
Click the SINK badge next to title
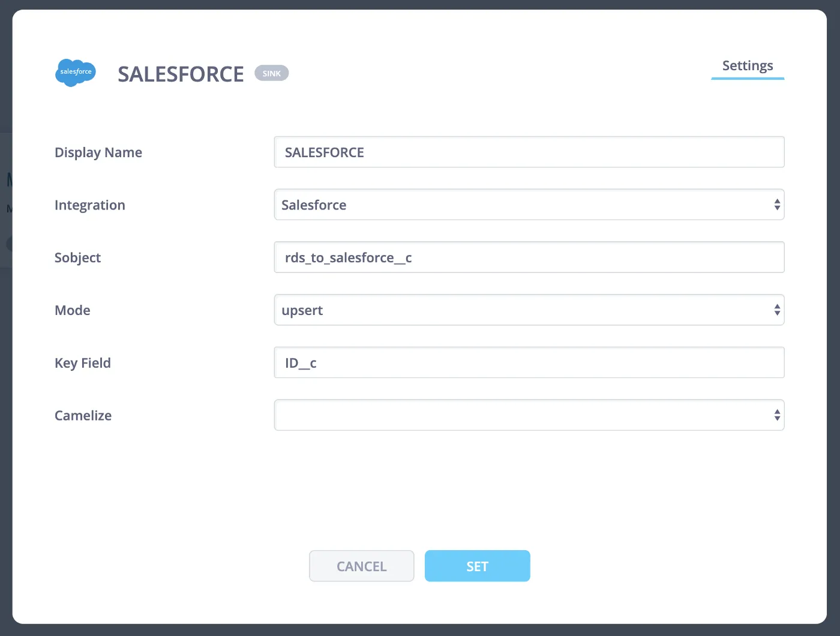[x=271, y=73]
